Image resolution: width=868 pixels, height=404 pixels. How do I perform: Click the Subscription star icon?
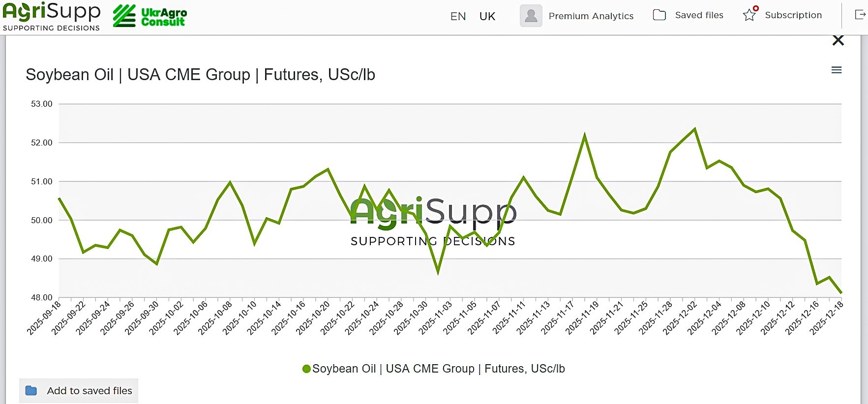[749, 15]
